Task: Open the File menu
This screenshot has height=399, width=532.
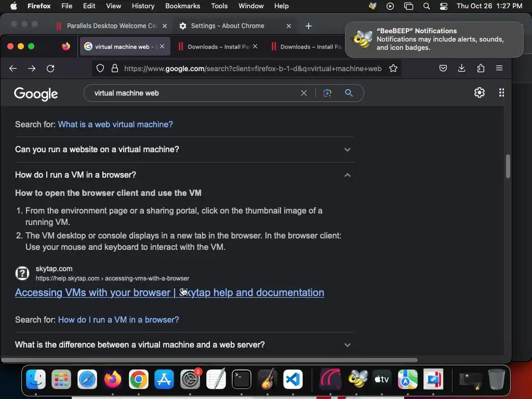Action: point(66,6)
